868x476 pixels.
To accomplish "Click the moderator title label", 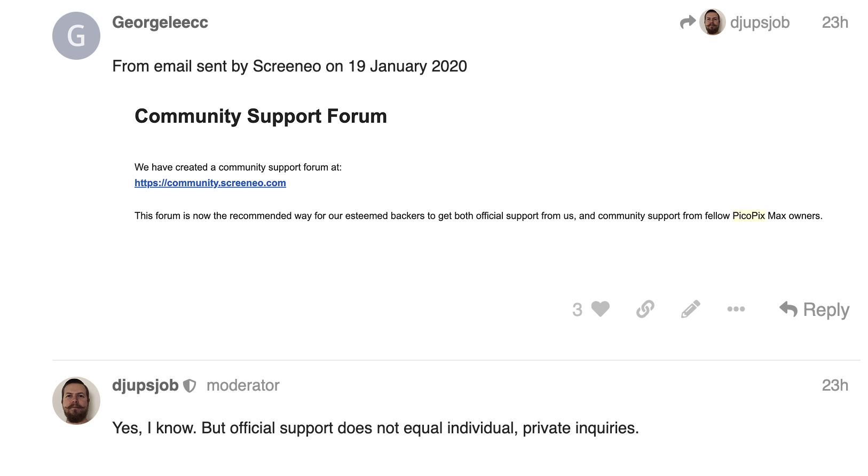I will point(243,385).
